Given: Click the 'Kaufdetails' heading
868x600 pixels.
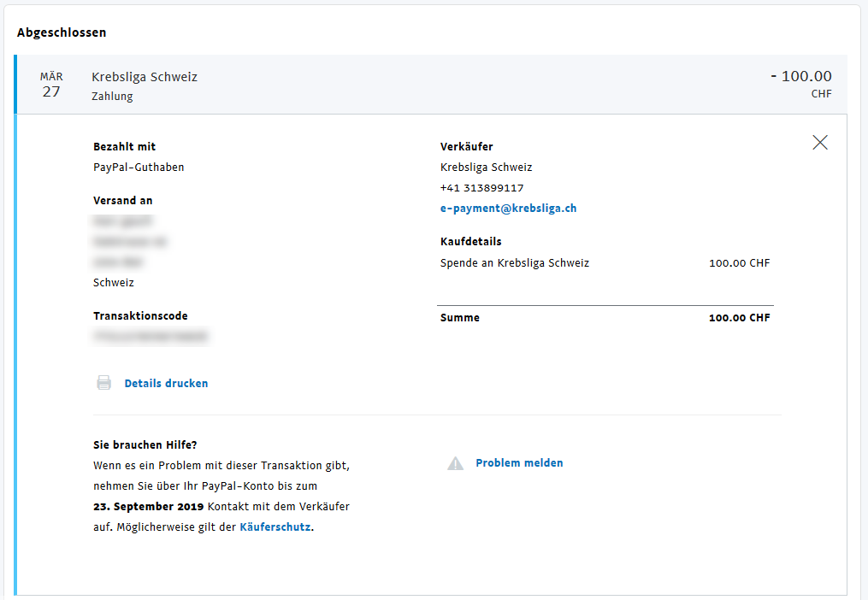Looking at the screenshot, I should pos(470,241).
